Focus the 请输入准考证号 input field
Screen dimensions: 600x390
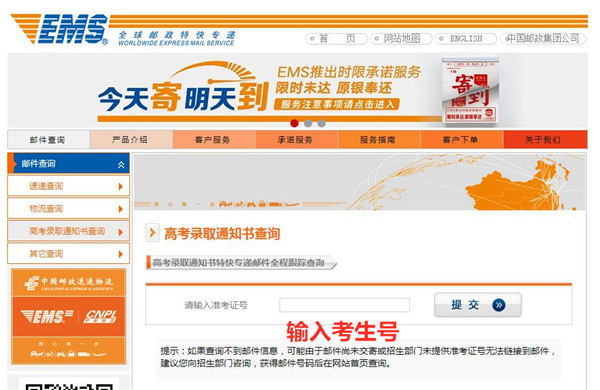[344, 305]
